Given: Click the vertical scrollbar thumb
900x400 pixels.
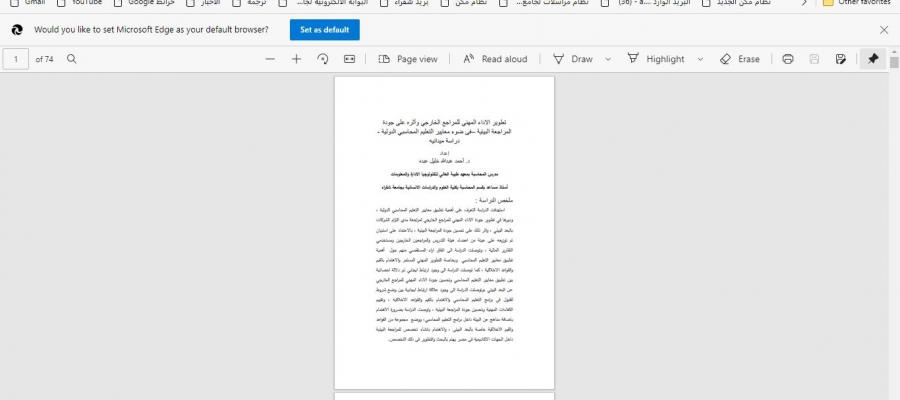Looking at the screenshot, I should click(x=894, y=61).
